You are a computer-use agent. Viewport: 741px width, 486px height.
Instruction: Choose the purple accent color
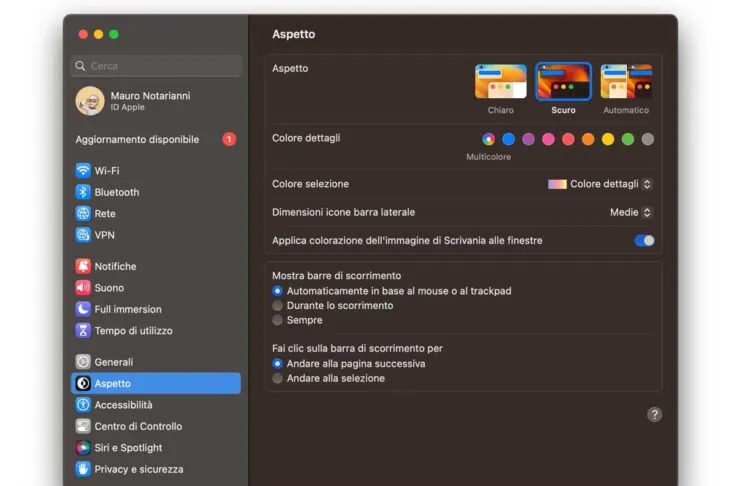528,139
